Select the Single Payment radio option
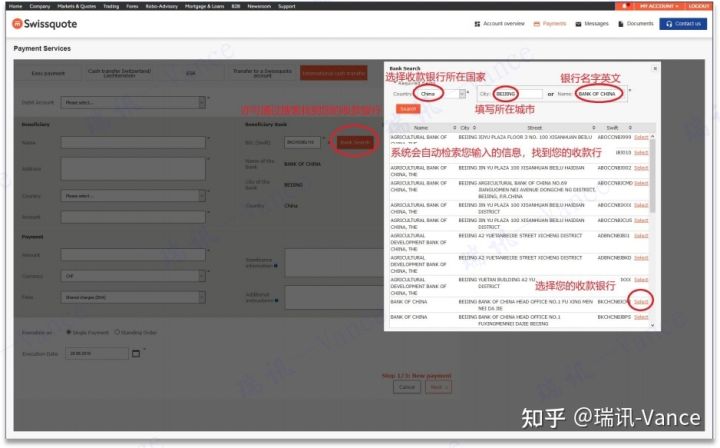Image resolution: width=720 pixels, height=448 pixels. (68, 332)
